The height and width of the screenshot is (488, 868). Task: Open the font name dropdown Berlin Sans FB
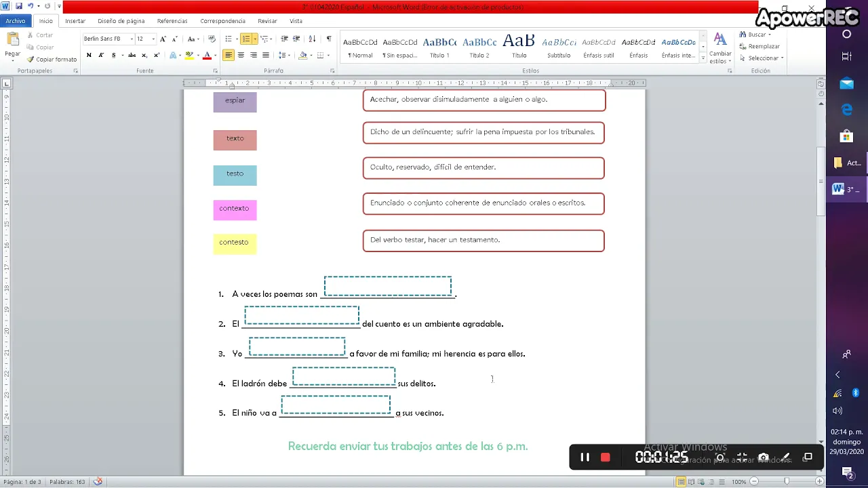pos(132,39)
